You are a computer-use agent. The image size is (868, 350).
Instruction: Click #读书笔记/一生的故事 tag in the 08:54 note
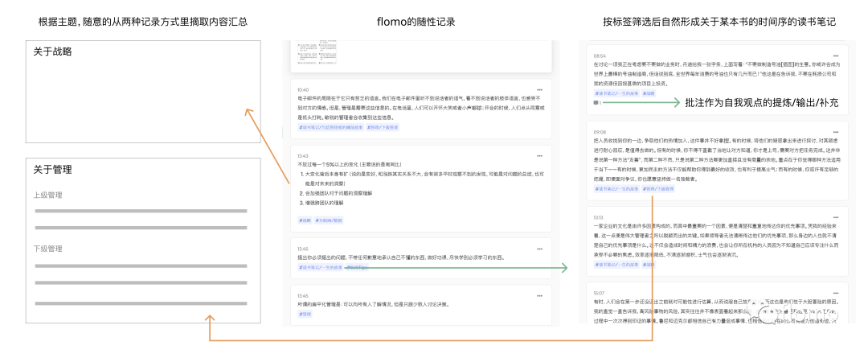pos(616,93)
